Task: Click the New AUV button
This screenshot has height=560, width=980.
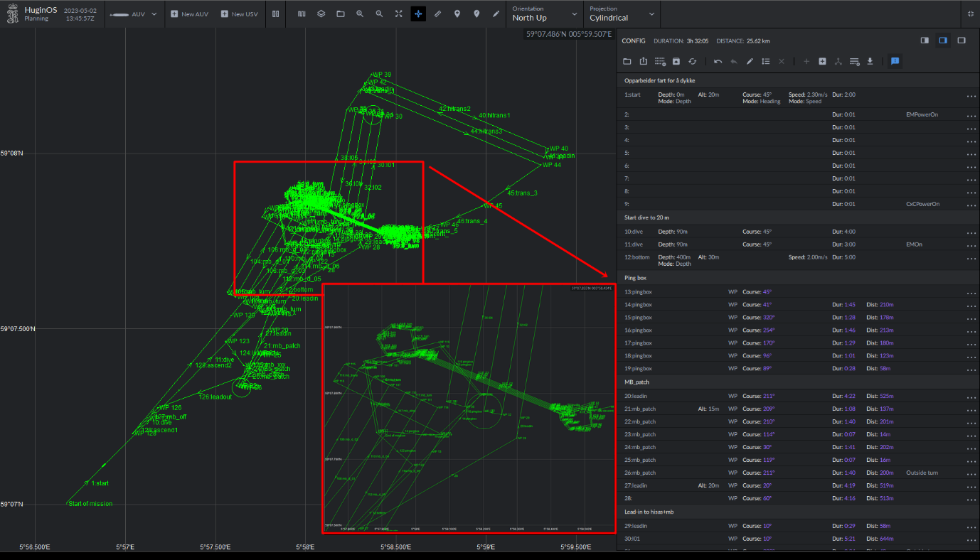Action: [190, 14]
